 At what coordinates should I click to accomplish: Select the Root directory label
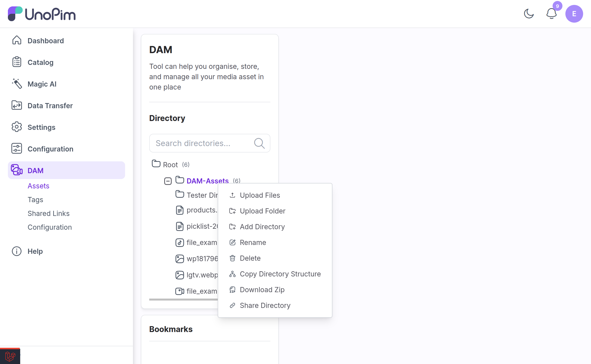click(170, 165)
